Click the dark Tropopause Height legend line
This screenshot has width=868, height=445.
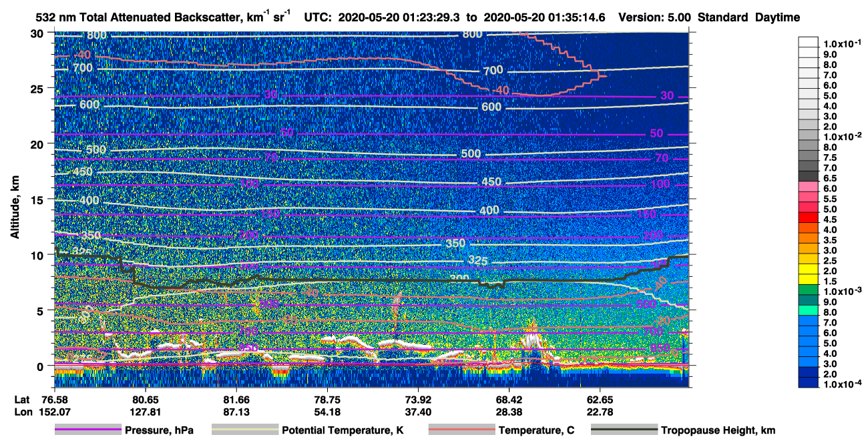(624, 430)
